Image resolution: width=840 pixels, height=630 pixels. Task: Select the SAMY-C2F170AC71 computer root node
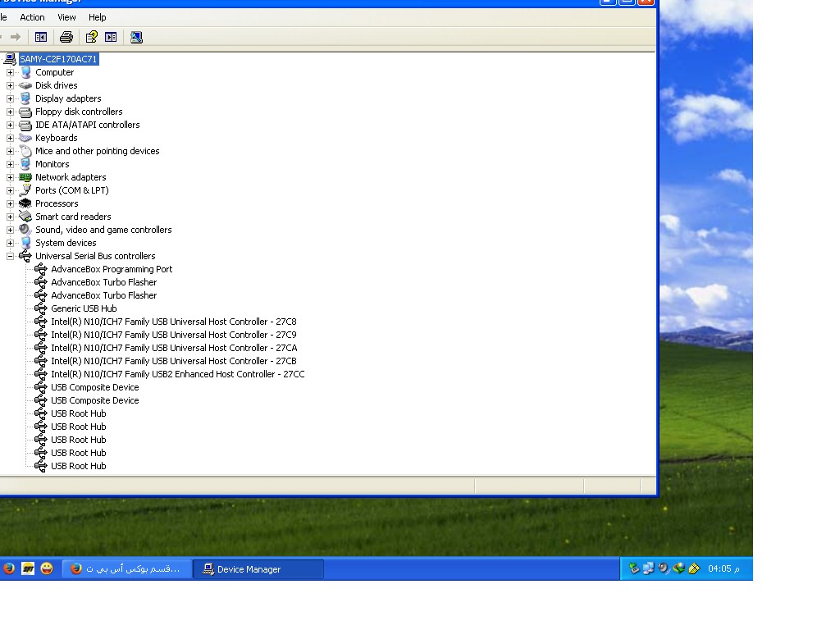click(58, 59)
